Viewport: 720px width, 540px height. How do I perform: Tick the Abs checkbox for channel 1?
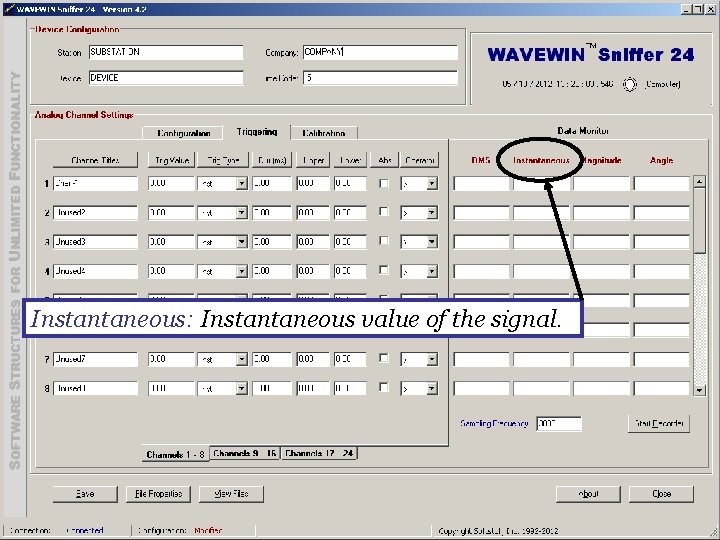point(383,184)
